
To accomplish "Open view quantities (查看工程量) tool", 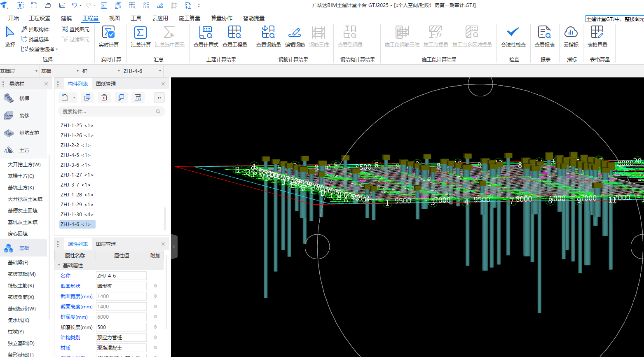I will tap(235, 37).
